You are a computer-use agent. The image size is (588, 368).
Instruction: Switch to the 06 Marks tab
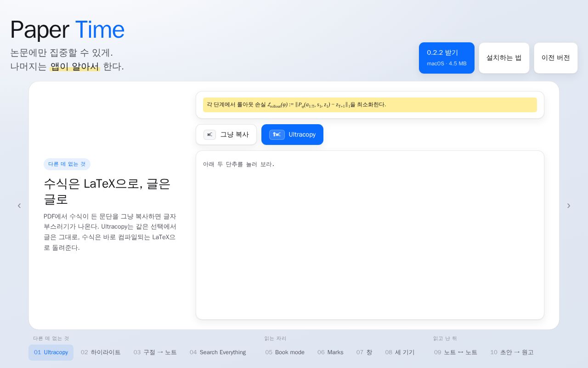click(x=330, y=352)
